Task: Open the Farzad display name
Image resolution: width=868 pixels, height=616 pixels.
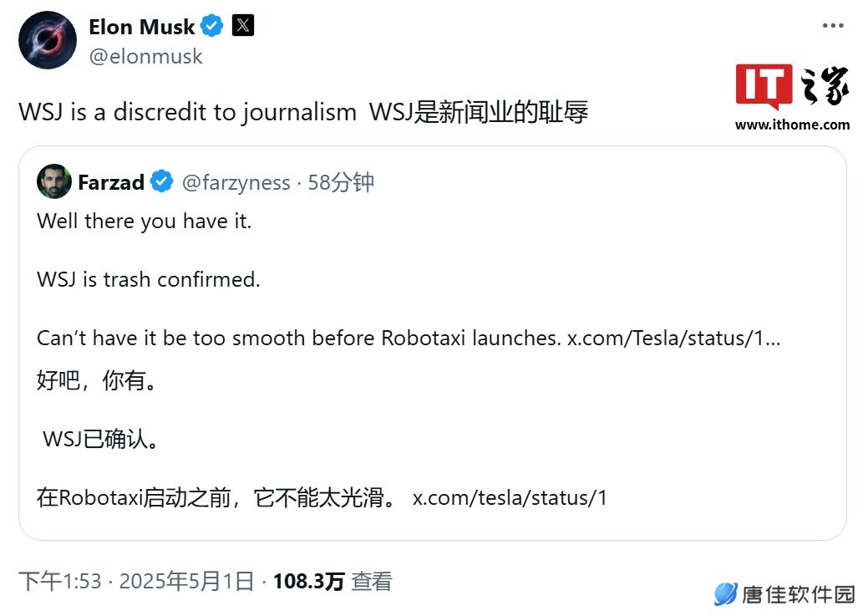Action: (111, 182)
